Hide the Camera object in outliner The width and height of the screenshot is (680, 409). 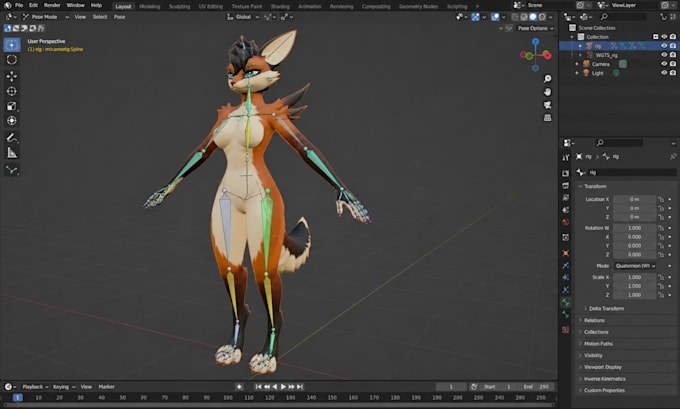point(664,64)
